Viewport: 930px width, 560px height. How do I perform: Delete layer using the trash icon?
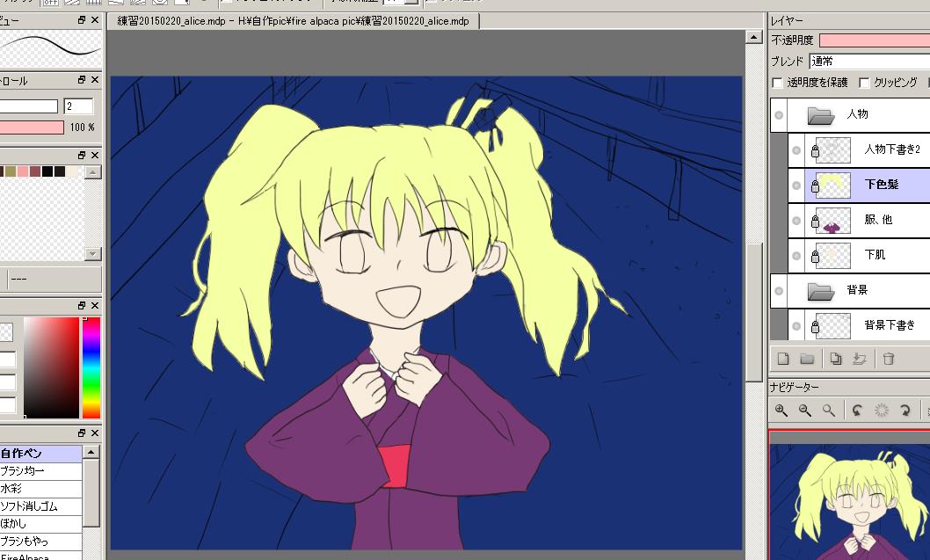tap(888, 359)
